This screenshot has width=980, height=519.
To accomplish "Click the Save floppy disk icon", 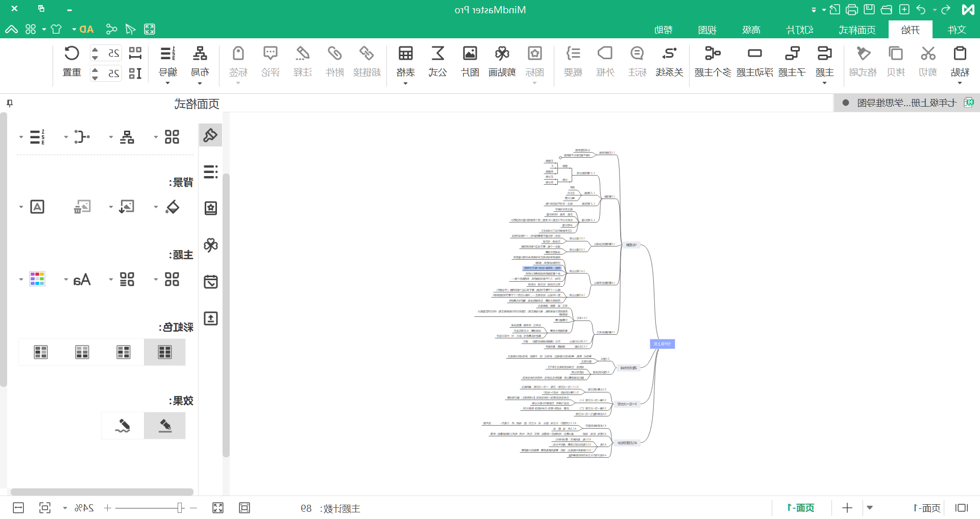I will (869, 10).
